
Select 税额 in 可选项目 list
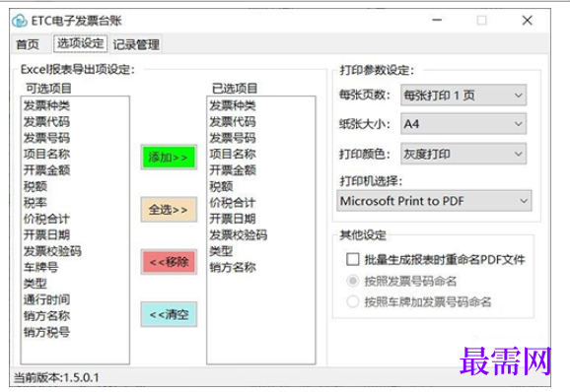(x=36, y=186)
